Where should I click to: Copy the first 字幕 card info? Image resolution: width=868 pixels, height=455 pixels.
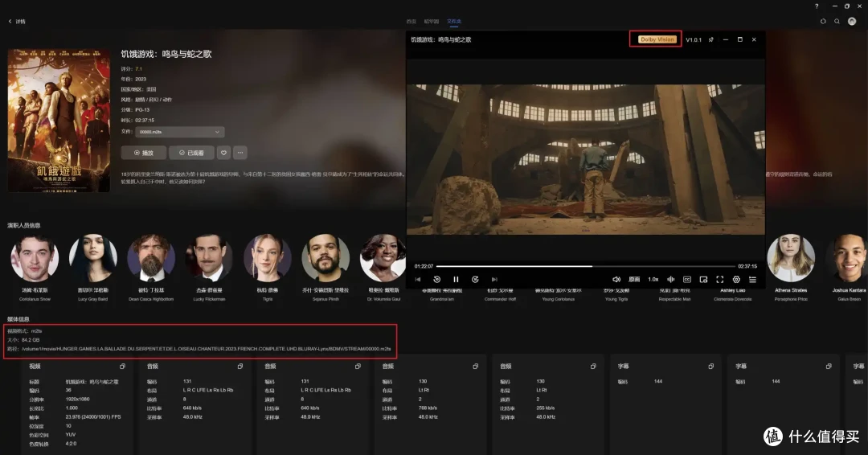point(710,367)
